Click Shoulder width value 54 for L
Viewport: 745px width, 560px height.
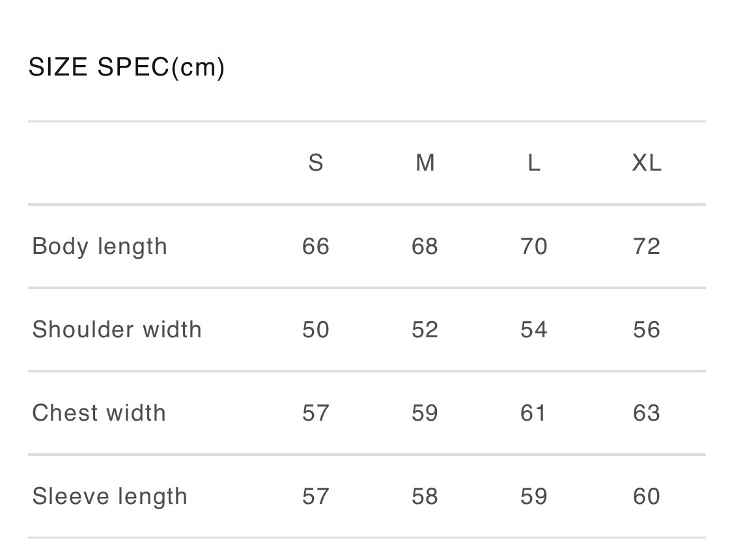(534, 329)
